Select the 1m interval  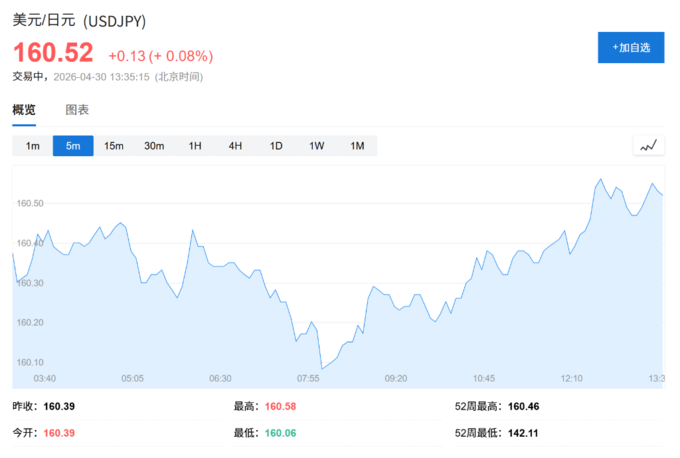click(x=33, y=146)
